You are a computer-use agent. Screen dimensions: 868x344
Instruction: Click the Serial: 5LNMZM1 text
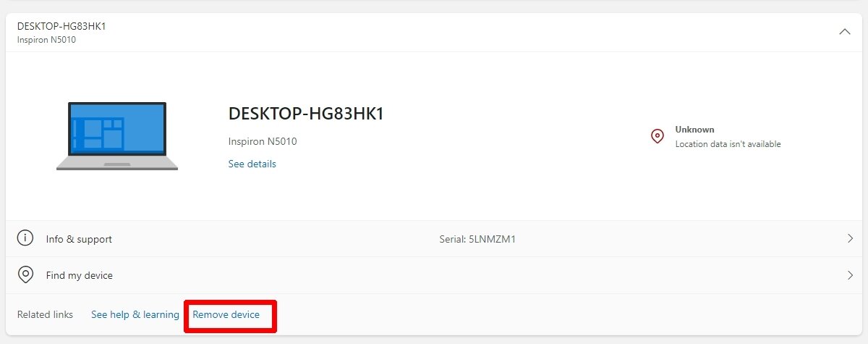(x=477, y=239)
